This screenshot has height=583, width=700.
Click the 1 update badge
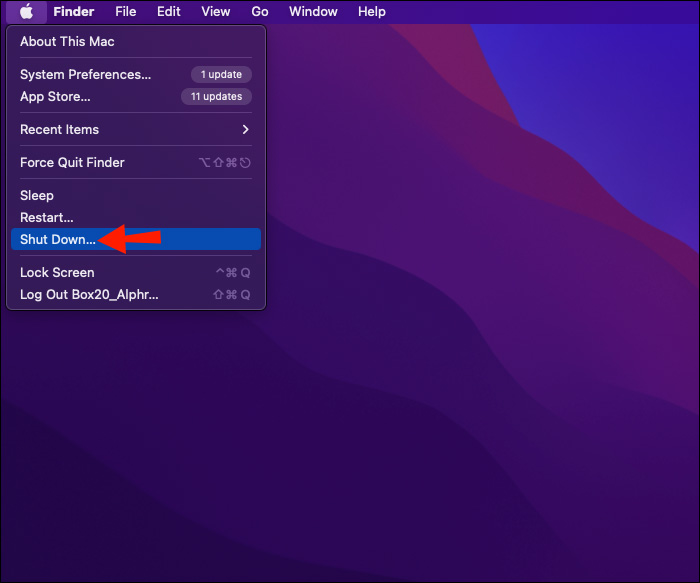click(221, 75)
